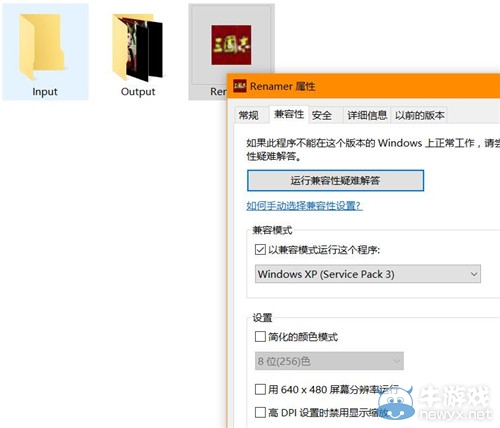Switch to the 常规 tab
Image resolution: width=500 pixels, height=428 pixels.
coord(249,115)
